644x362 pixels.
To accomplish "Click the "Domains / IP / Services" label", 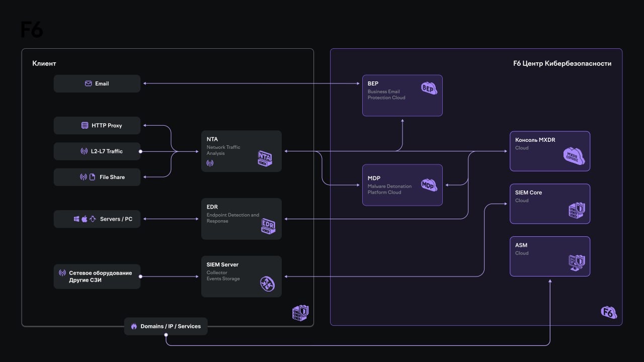I will tap(171, 326).
